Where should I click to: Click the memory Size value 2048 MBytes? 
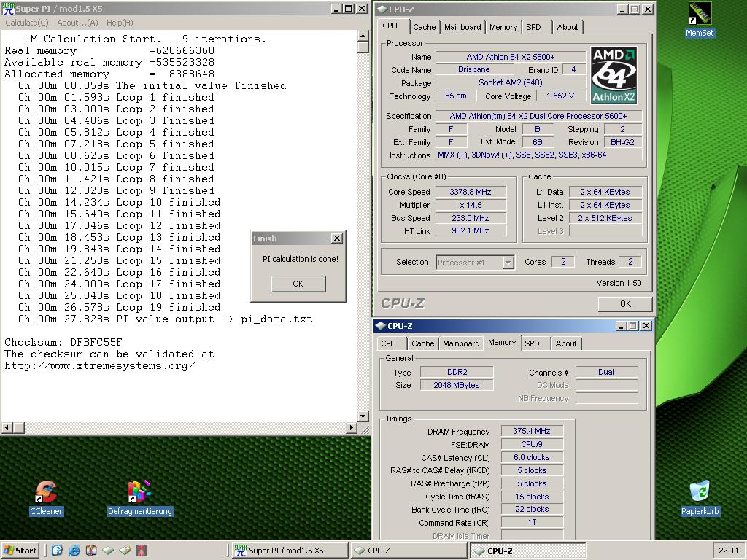click(x=457, y=385)
